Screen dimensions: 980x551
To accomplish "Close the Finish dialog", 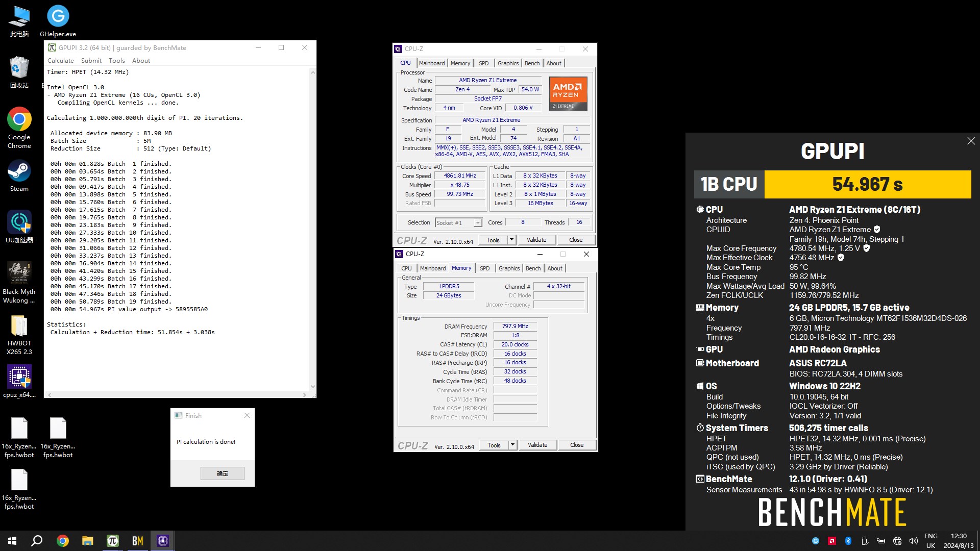I will coord(247,415).
